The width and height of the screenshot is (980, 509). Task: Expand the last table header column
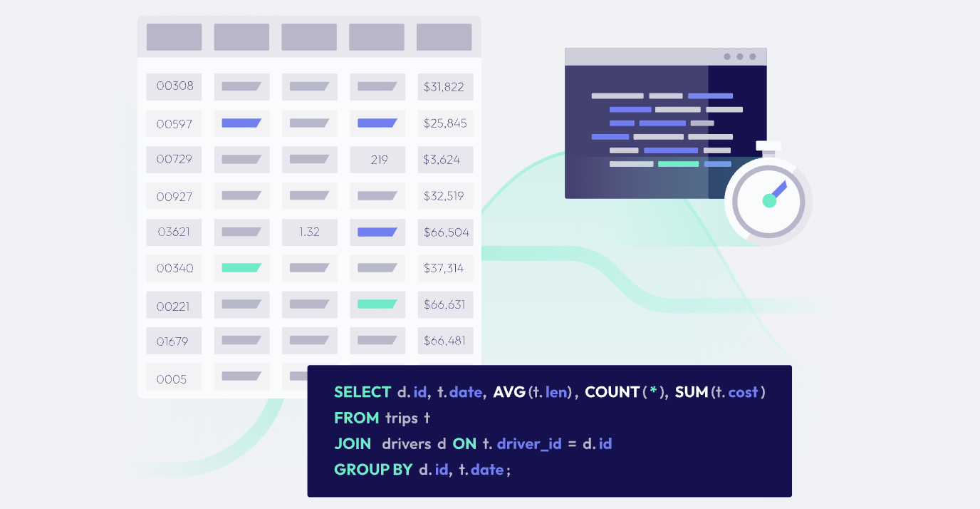point(444,36)
